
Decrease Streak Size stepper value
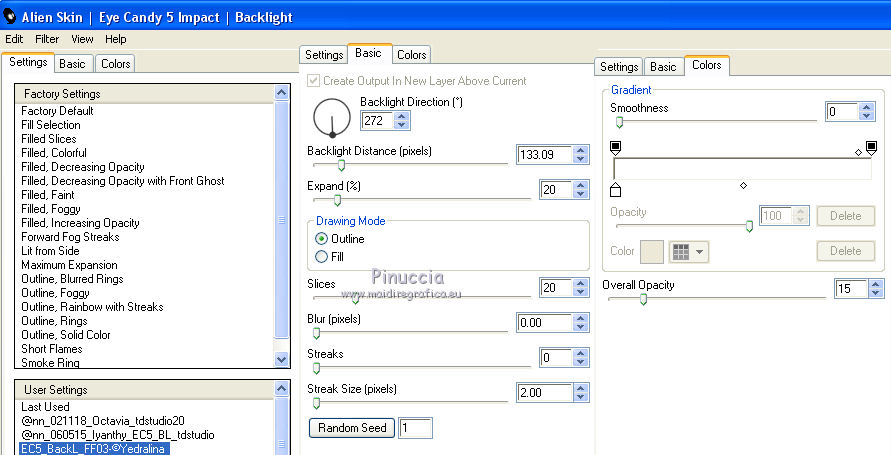click(x=580, y=396)
